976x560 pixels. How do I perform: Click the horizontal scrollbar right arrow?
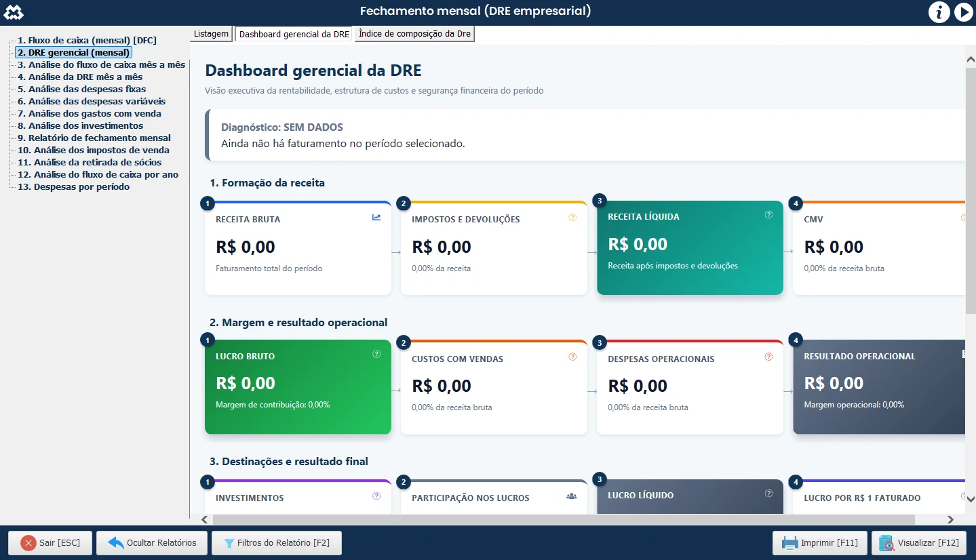(x=950, y=519)
